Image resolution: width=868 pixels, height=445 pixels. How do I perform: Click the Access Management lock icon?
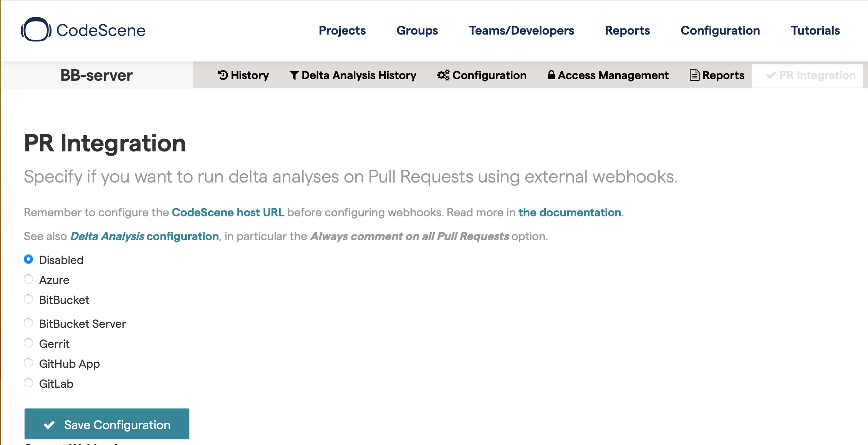tap(551, 75)
